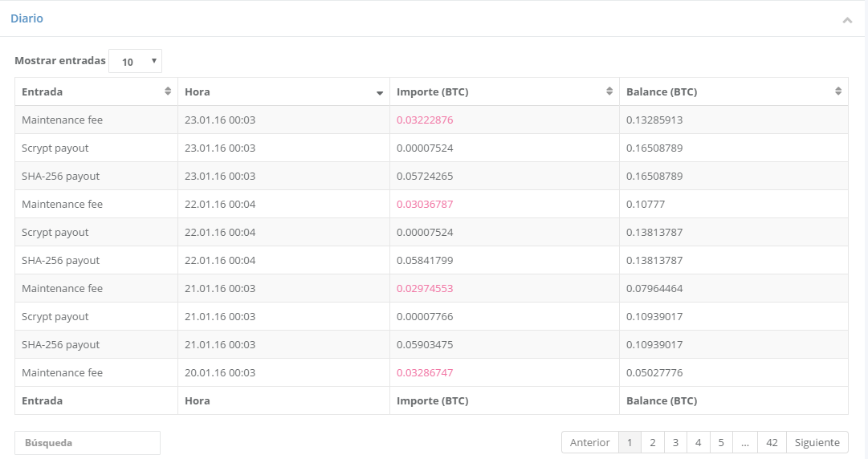Click SHA-256 payout entry dated 22.01.16
The height and width of the screenshot is (459, 868).
60,261
